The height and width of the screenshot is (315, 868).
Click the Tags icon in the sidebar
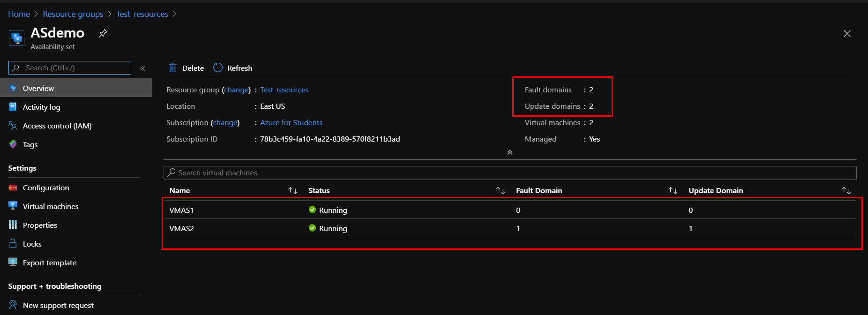point(13,144)
